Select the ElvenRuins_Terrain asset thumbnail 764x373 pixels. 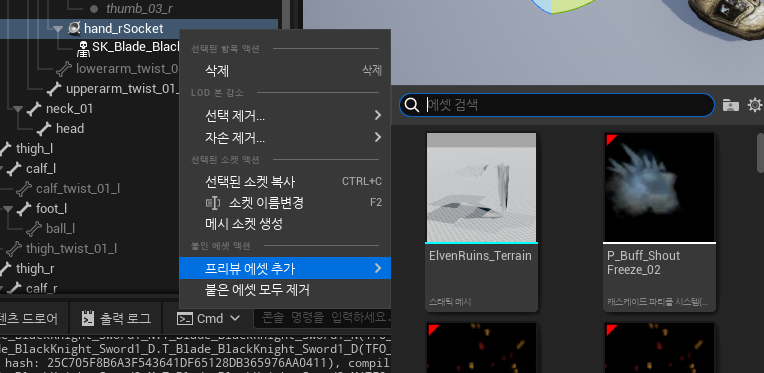(481, 187)
